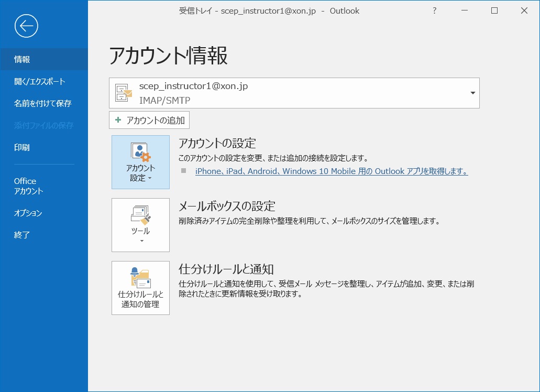Screen dimensions: 540x392
Task: Go to the 印刷 page
Action: [x=22, y=147]
